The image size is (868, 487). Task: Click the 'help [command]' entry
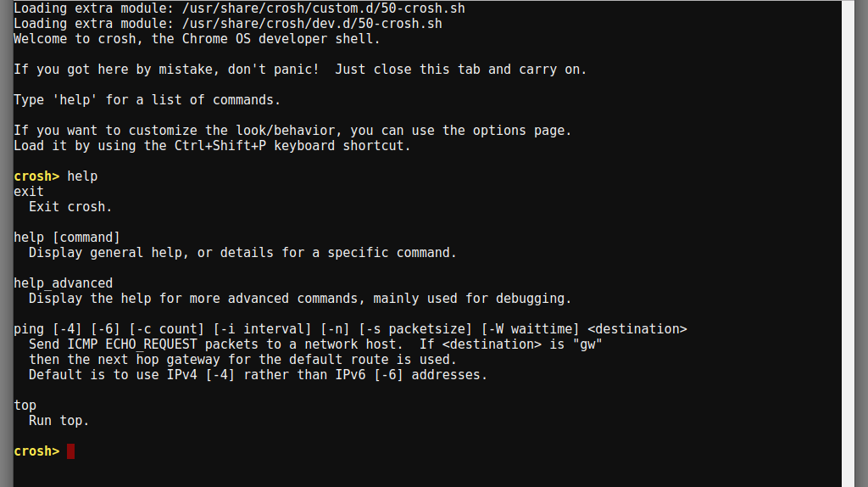click(x=67, y=237)
